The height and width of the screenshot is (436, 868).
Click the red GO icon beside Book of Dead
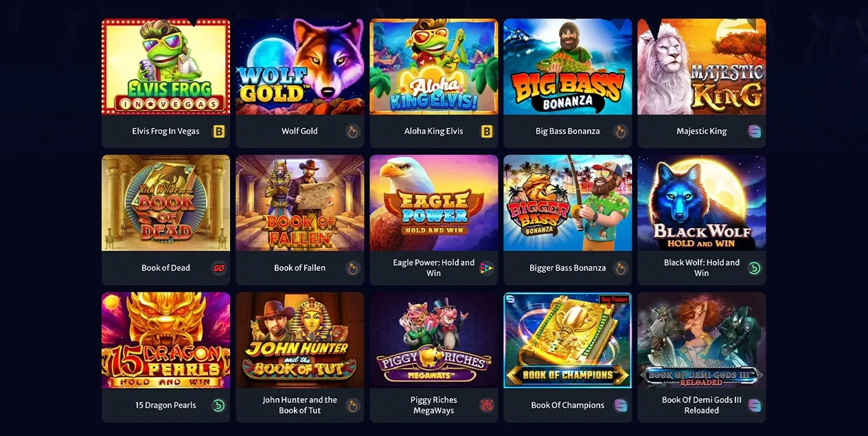[x=219, y=268]
